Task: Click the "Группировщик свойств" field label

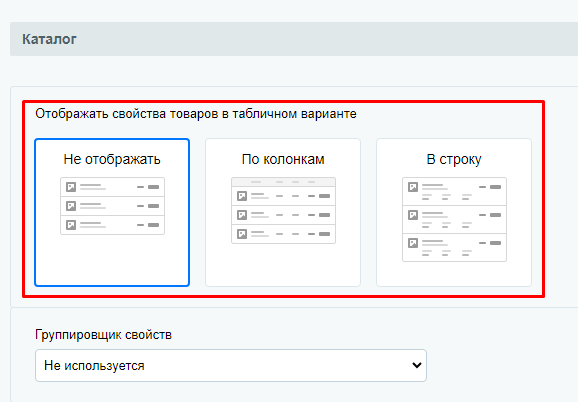Action: tap(103, 335)
